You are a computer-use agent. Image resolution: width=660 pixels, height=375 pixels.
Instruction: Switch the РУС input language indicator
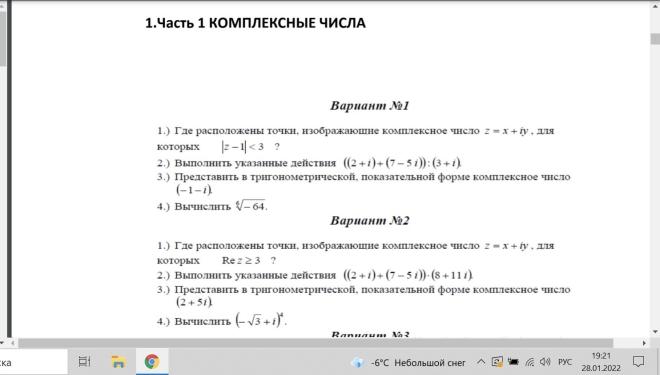tap(565, 362)
